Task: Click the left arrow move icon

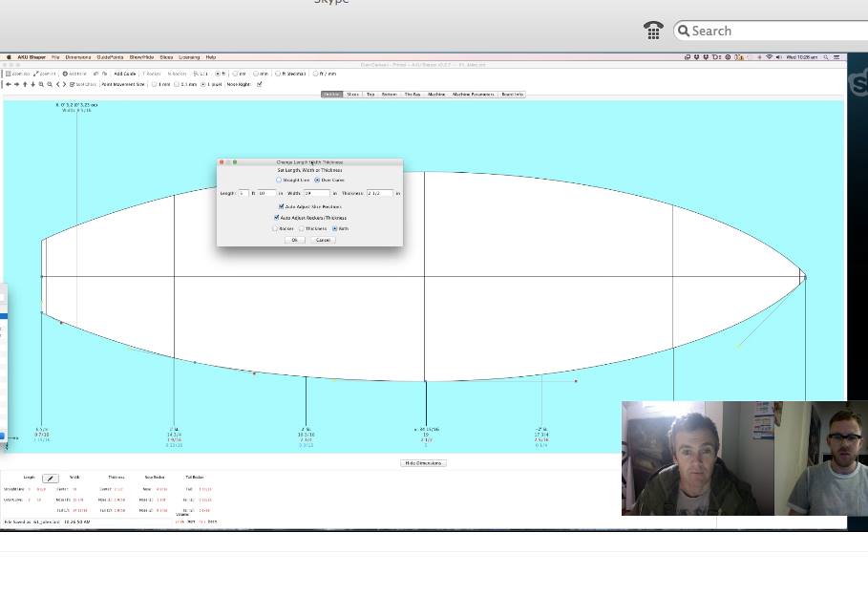Action: (x=8, y=84)
